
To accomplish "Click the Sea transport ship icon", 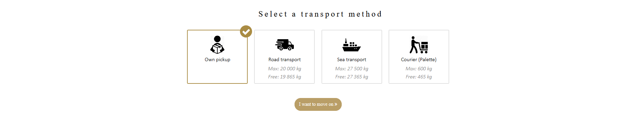I will tap(351, 45).
